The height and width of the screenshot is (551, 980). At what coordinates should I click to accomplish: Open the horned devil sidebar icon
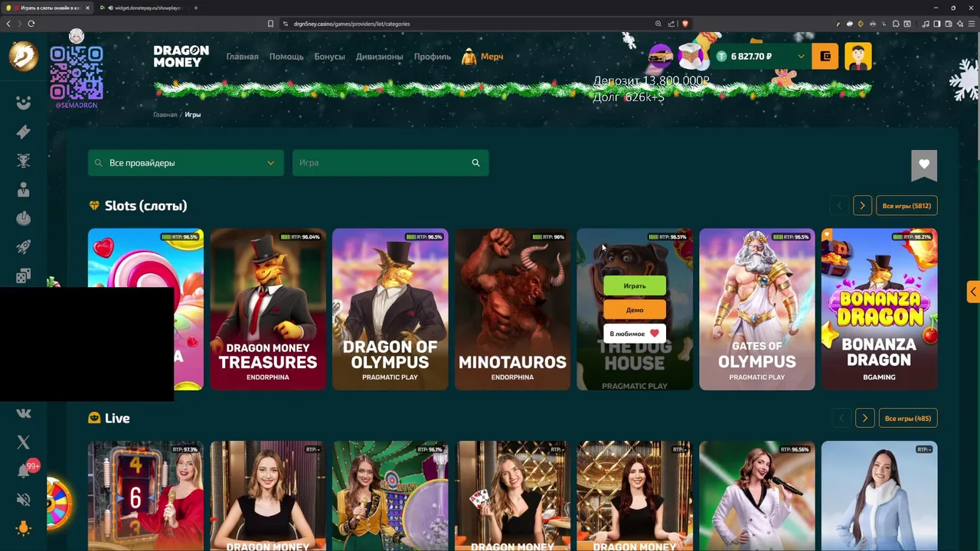click(24, 161)
